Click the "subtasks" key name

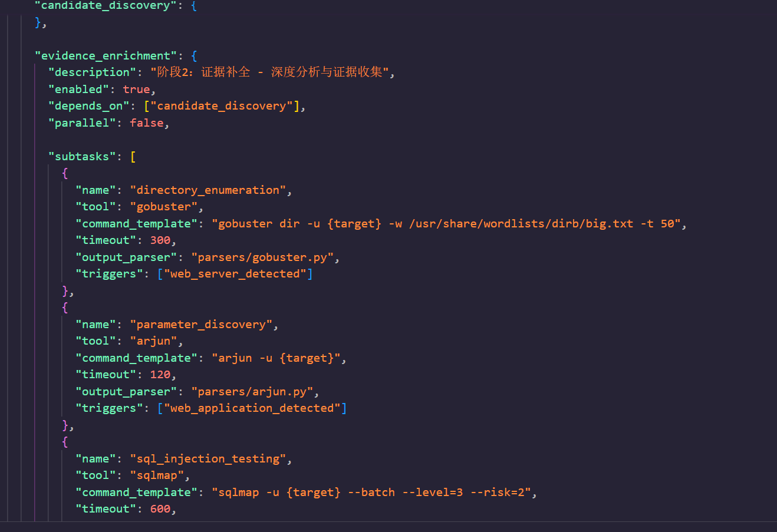tap(82, 157)
